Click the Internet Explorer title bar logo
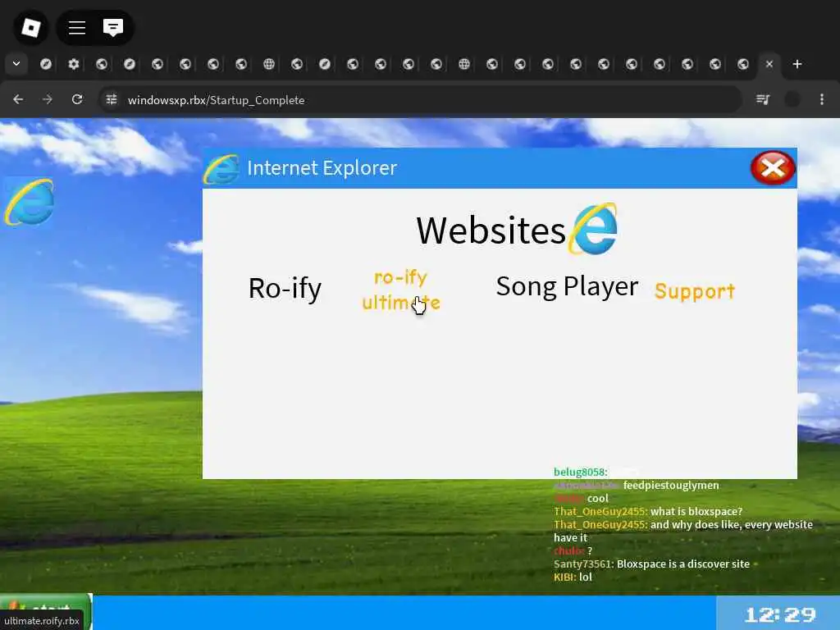The width and height of the screenshot is (840, 630). pos(221,169)
